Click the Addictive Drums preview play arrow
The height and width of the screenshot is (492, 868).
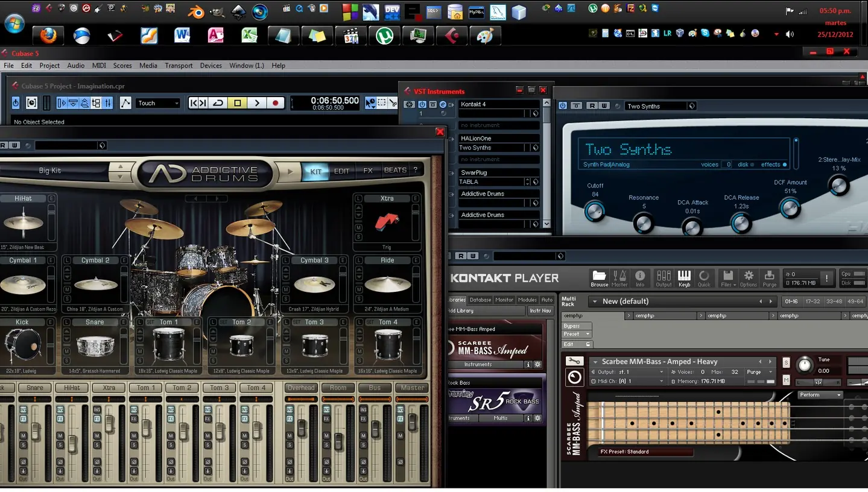pos(290,171)
